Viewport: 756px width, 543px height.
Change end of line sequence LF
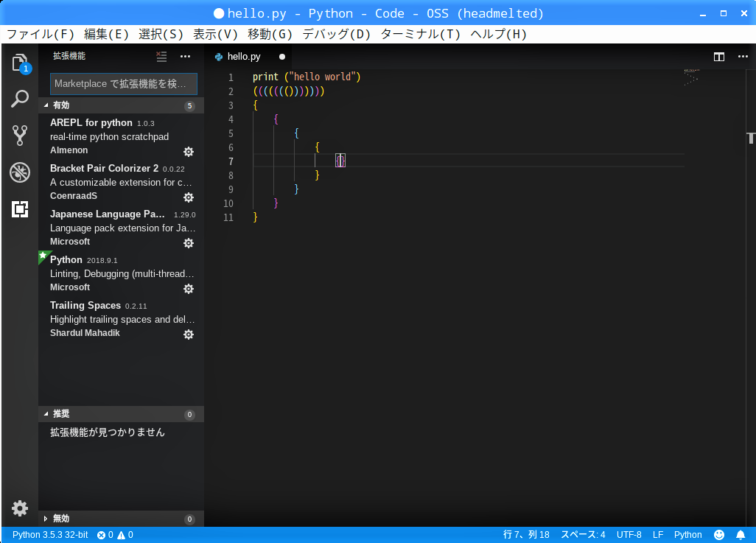pyautogui.click(x=658, y=535)
